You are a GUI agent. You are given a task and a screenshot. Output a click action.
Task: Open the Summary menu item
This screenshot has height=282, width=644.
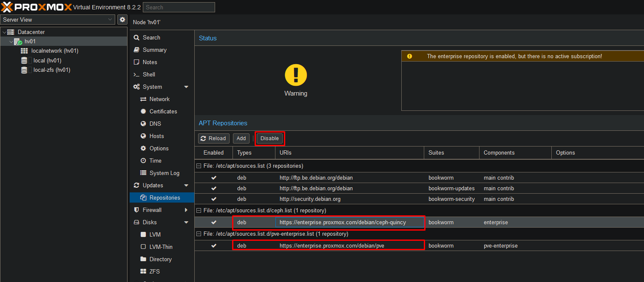[154, 50]
